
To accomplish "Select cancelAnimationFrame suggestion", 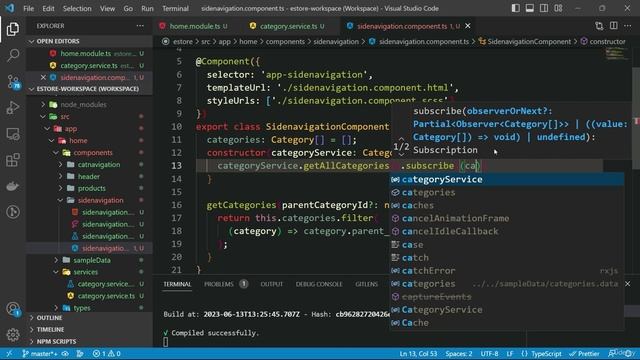I will (x=507, y=218).
